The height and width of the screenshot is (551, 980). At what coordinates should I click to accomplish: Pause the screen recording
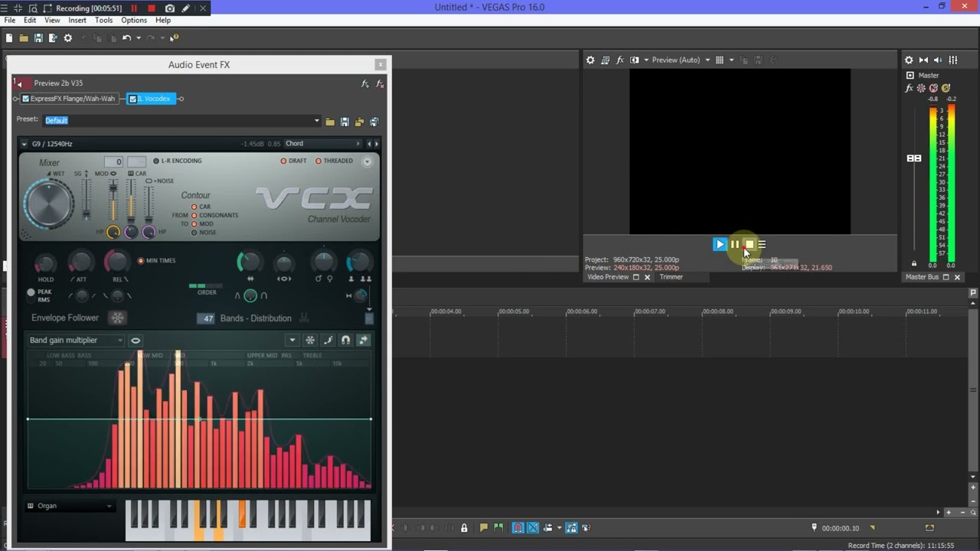(134, 8)
